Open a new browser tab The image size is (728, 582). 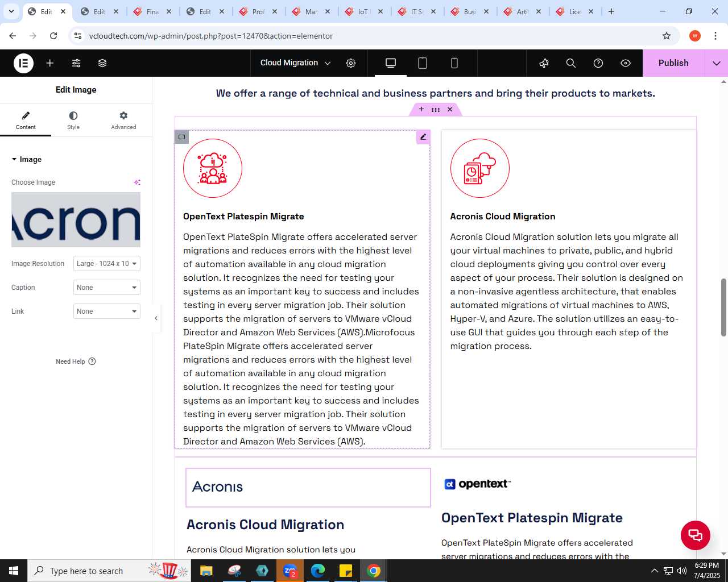[x=611, y=11]
